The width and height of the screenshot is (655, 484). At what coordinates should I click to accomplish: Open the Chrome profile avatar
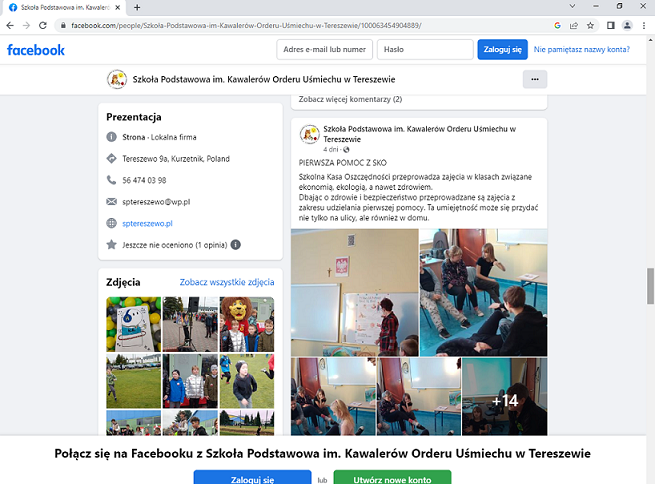(627, 25)
